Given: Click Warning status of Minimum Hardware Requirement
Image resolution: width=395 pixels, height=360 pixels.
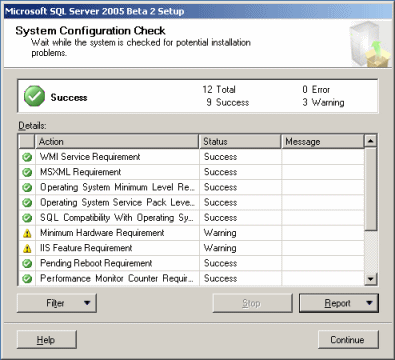Looking at the screenshot, I should pyautogui.click(x=220, y=233).
